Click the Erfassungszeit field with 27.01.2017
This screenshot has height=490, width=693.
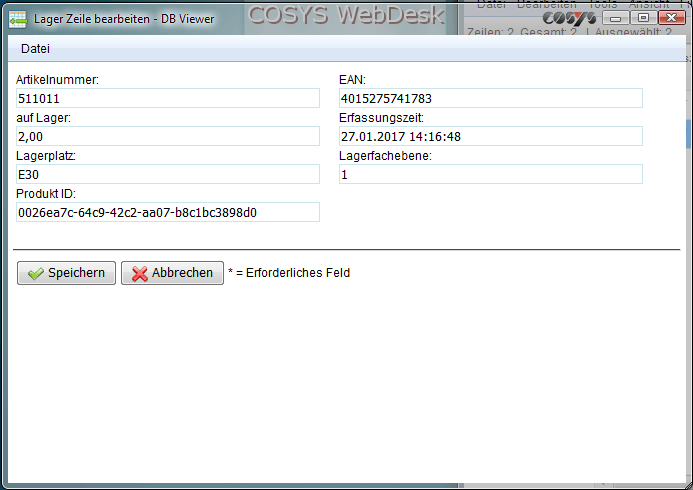point(491,136)
